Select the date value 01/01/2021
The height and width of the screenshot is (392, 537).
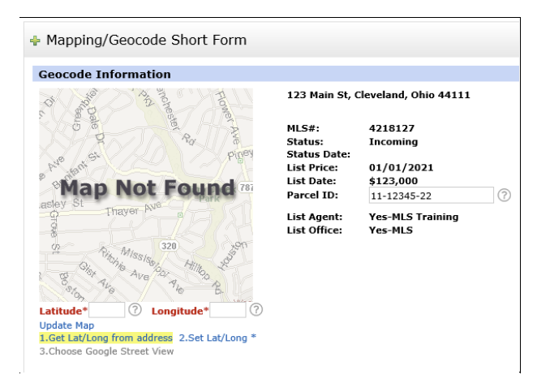(x=401, y=167)
